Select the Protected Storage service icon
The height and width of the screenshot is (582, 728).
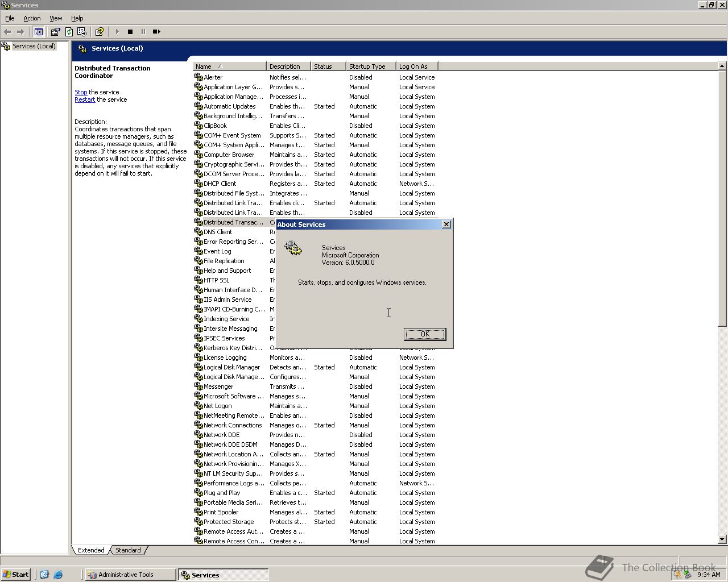tap(198, 521)
